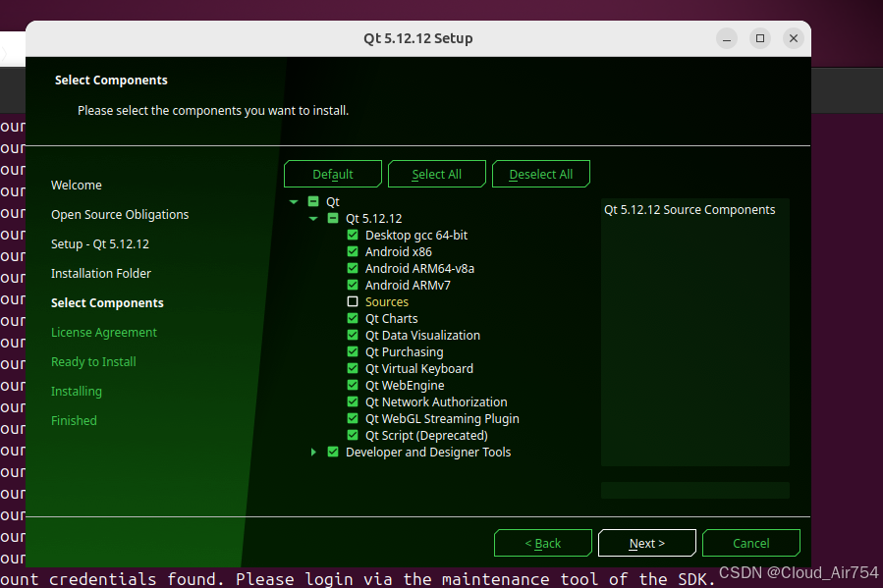
Task: Maximize the Qt 5.12.12 Setup window
Action: [x=760, y=38]
